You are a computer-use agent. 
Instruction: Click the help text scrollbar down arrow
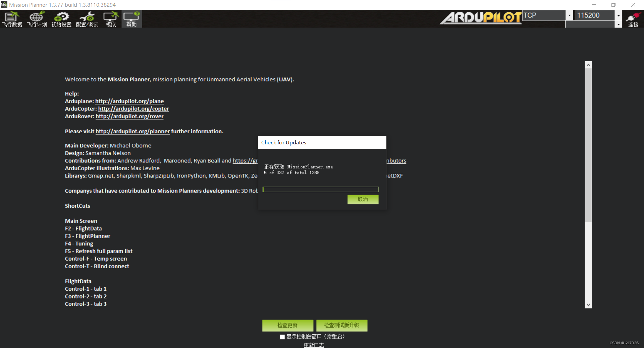pyautogui.click(x=588, y=305)
